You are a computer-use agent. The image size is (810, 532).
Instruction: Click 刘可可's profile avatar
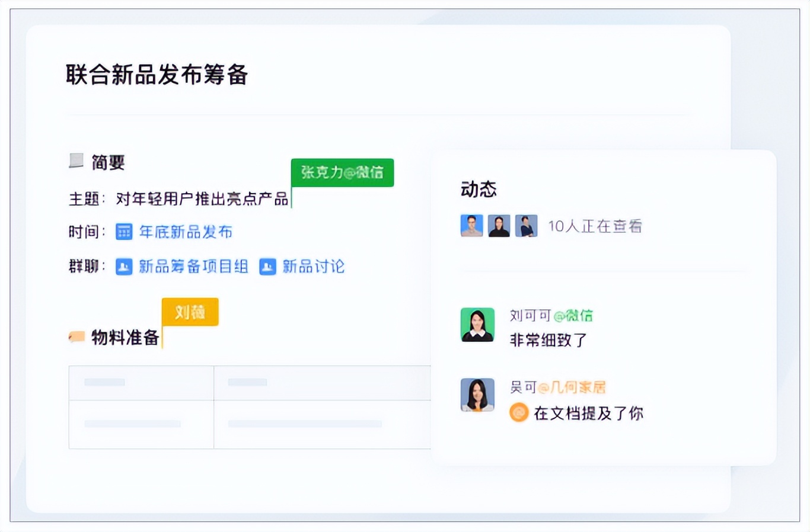(x=477, y=325)
